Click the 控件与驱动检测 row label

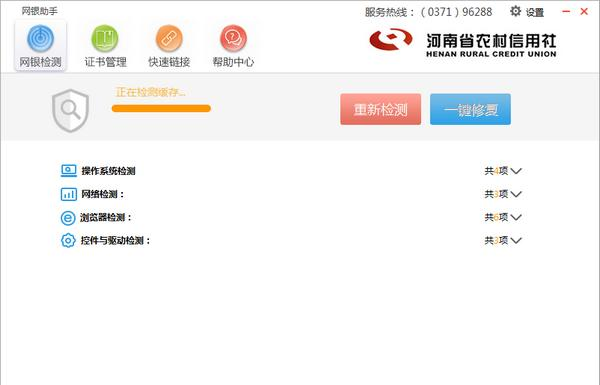115,241
